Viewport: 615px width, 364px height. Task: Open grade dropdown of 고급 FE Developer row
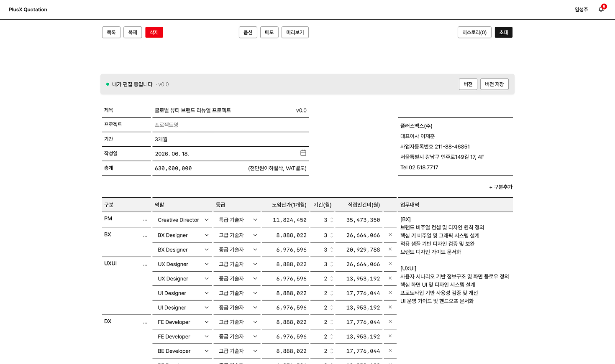[237, 322]
